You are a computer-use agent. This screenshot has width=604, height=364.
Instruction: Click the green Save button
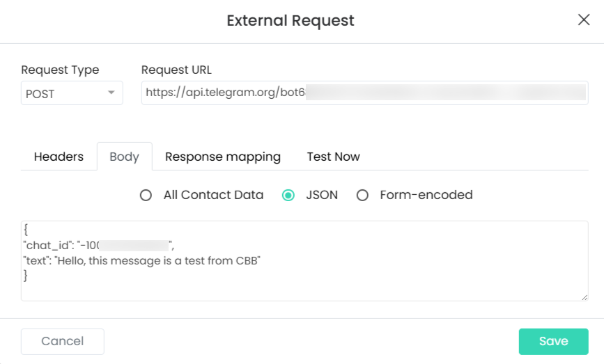point(553,341)
